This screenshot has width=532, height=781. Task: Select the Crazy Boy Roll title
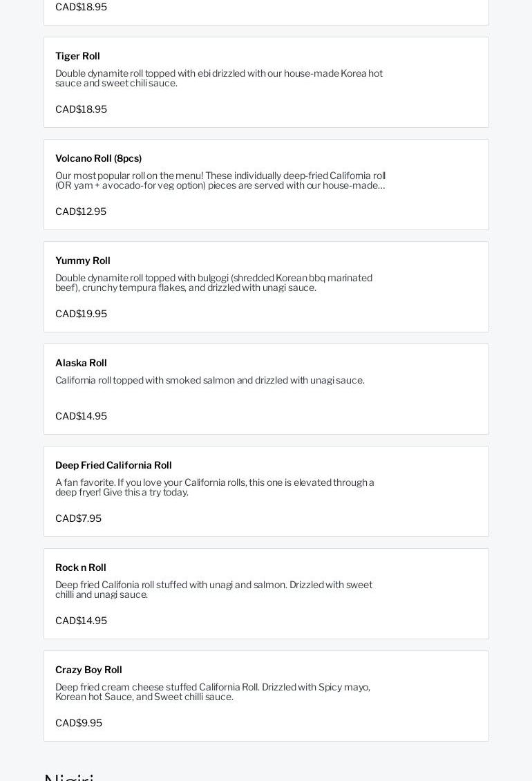click(88, 670)
